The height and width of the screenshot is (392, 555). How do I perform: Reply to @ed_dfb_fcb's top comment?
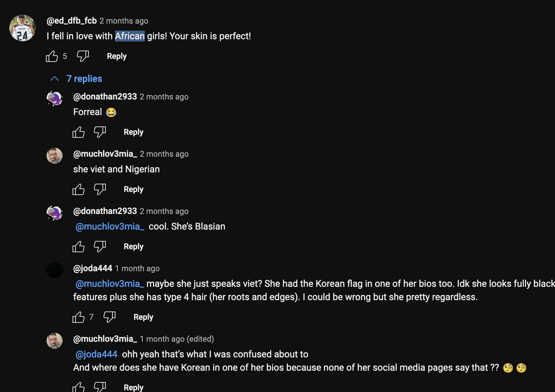tap(117, 56)
